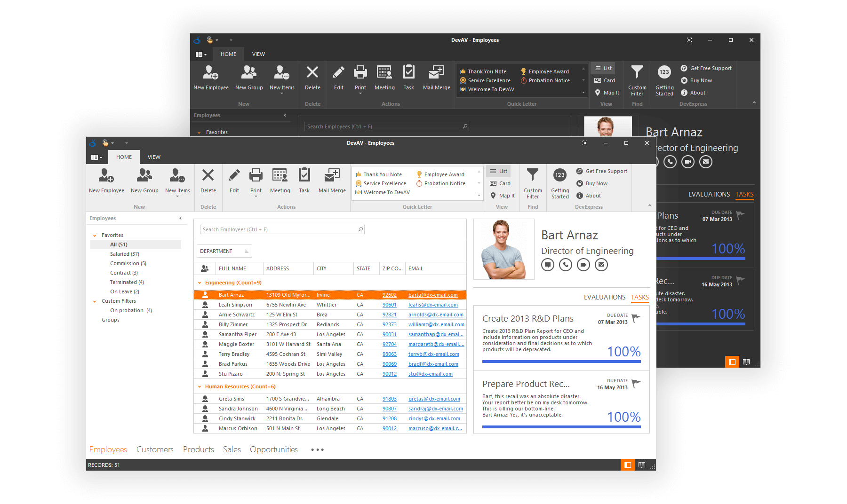Select HOME ribbon tab in back dark window
Viewport: 847px width, 504px height.
click(x=228, y=54)
